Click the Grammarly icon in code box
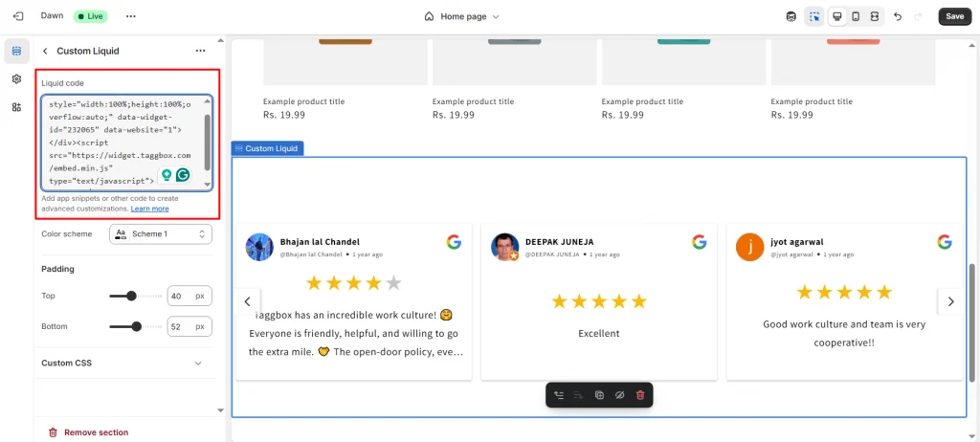Viewport: 980px width, 442px height. (x=183, y=175)
